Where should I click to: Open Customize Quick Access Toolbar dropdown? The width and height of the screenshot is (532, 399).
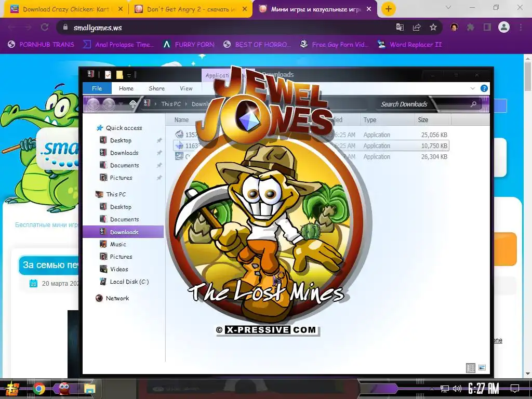click(x=129, y=75)
